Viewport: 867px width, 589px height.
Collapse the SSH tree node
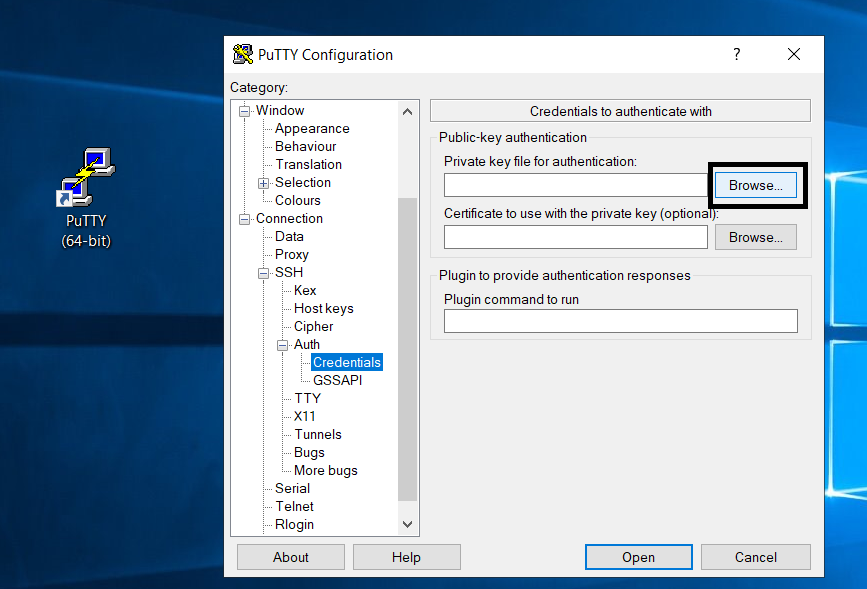click(264, 273)
